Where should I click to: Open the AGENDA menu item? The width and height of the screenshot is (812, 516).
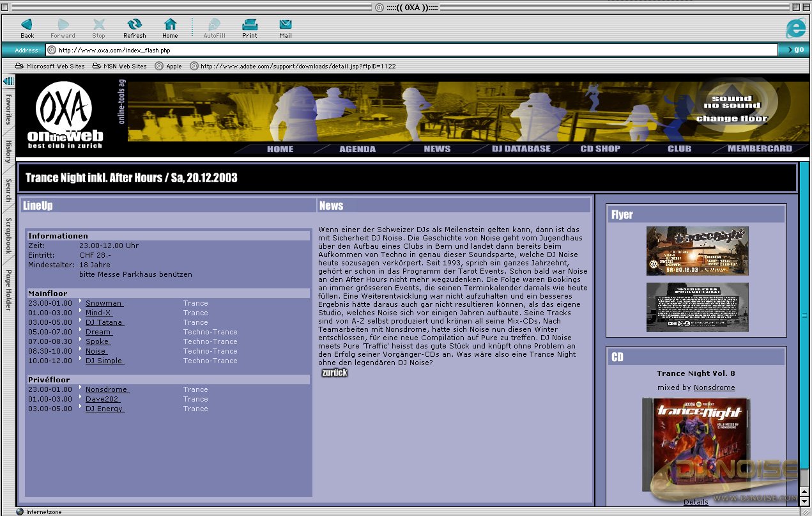click(x=357, y=149)
